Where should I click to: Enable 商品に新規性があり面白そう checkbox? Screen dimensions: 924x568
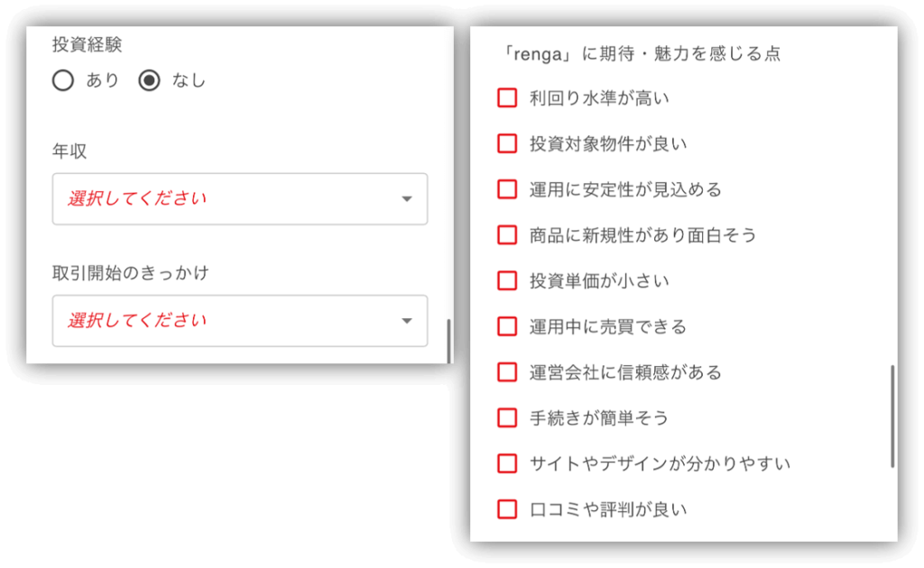(x=507, y=234)
